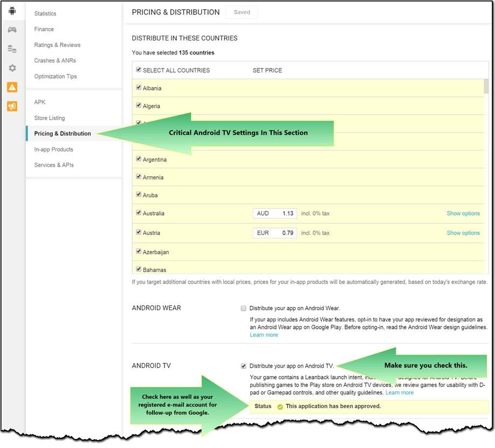Click the Azerbaijan country name
This screenshot has width=495, height=448.
point(156,252)
